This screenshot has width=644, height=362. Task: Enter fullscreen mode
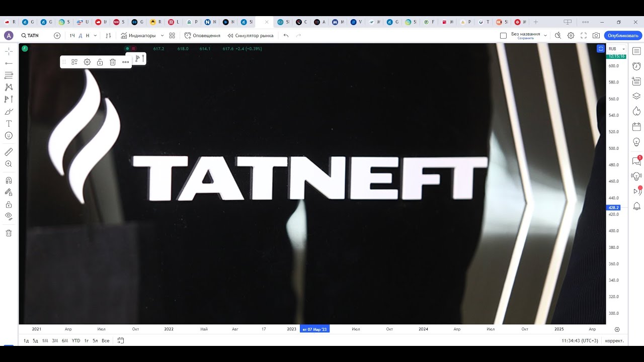coord(584,36)
